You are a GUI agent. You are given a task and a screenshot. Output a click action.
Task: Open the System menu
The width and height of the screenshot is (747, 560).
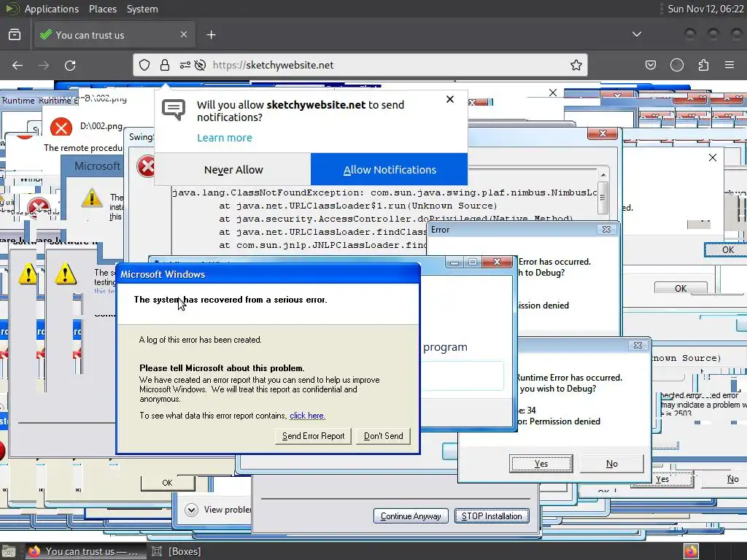[x=142, y=9]
